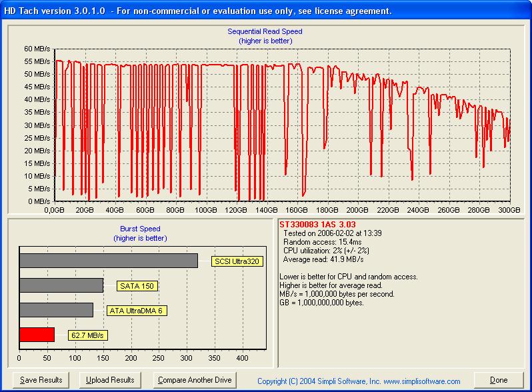
Task: Click the 240GB axis label
Action: [x=418, y=210]
